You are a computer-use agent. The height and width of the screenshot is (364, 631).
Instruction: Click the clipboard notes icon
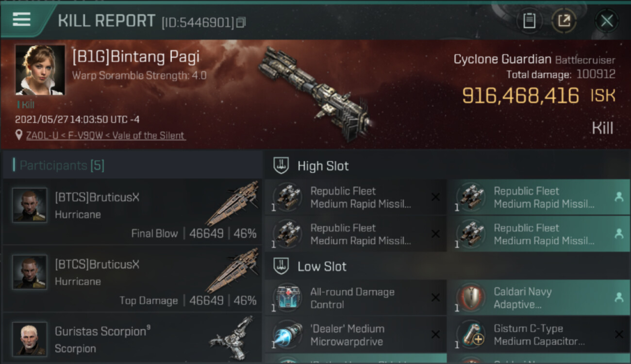click(x=529, y=21)
